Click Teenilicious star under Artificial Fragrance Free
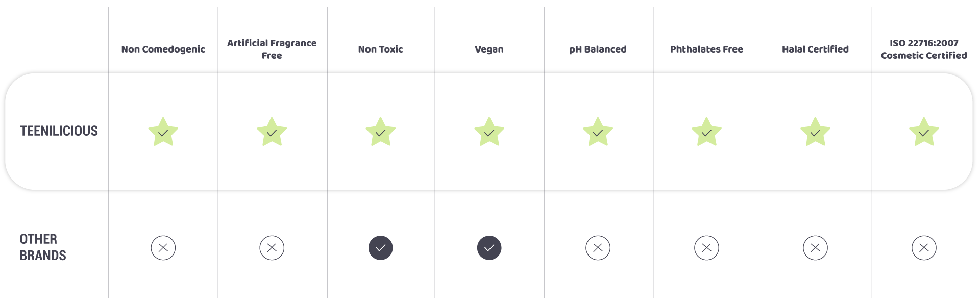980x306 pixels. click(272, 132)
